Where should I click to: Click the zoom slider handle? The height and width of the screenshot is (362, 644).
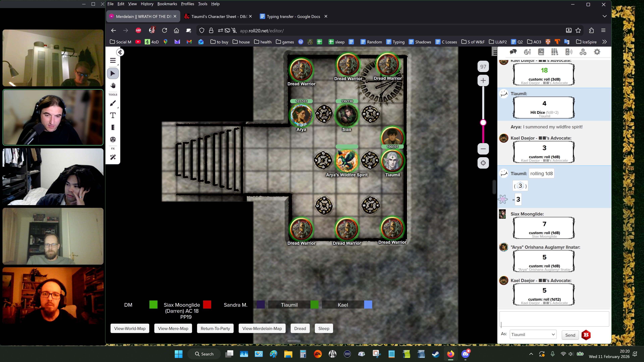coord(483,122)
